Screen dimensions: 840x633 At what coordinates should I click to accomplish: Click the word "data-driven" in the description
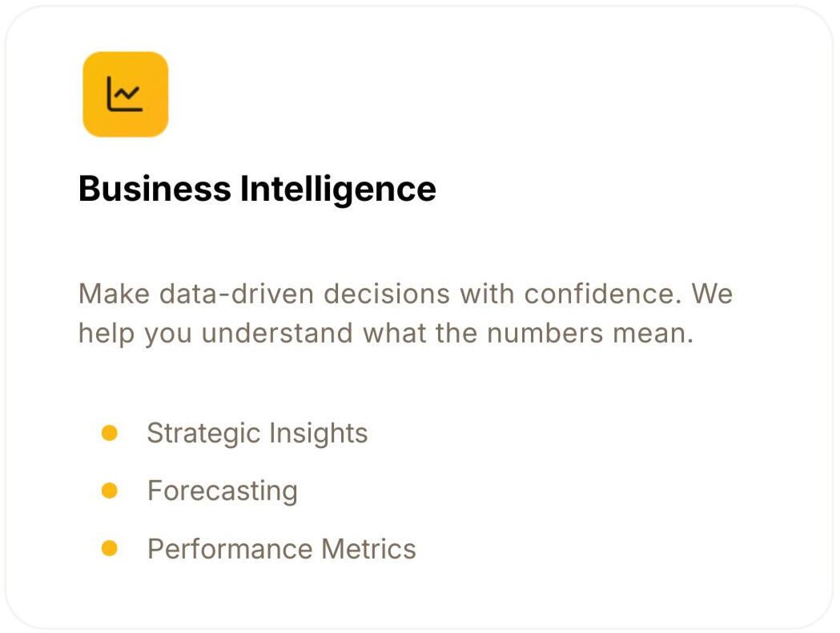(237, 294)
